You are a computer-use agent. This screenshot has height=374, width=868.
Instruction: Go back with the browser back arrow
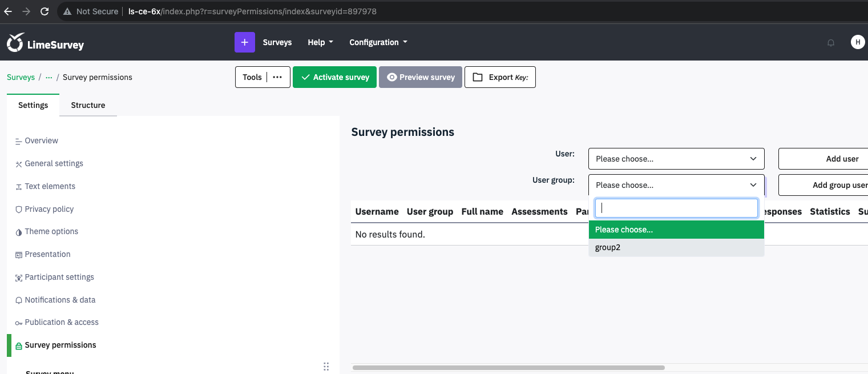8,11
